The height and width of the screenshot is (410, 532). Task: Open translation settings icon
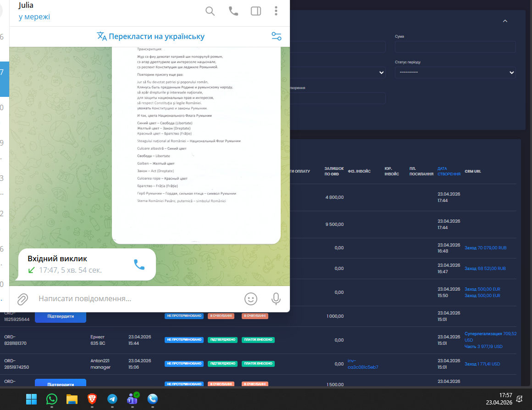pyautogui.click(x=277, y=36)
